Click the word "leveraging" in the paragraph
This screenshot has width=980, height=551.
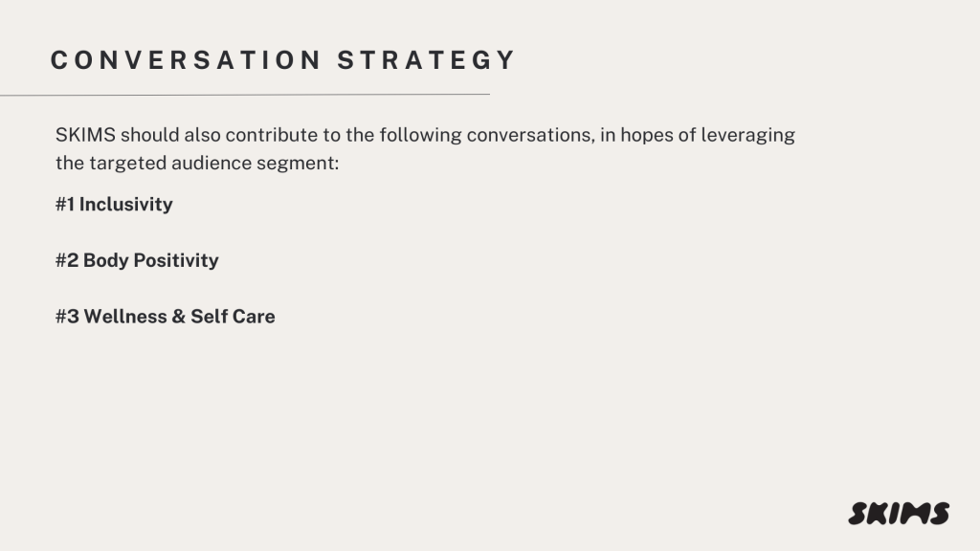[748, 135]
